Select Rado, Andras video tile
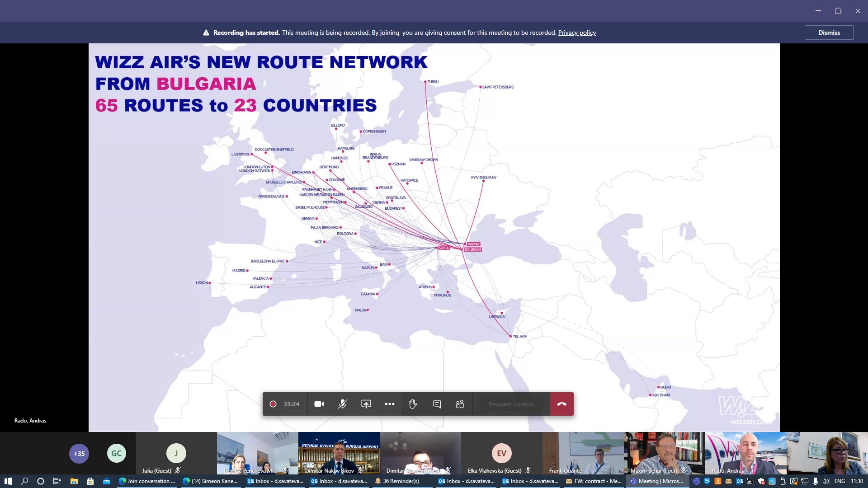Screen dimensions: 868x488 pyautogui.click(x=746, y=453)
